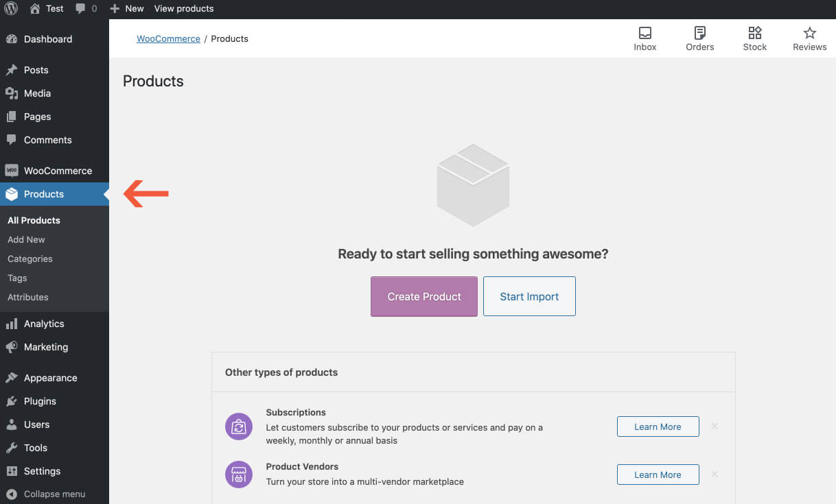This screenshot has width=836, height=504.
Task: Click View products in admin bar
Action: pyautogui.click(x=184, y=9)
